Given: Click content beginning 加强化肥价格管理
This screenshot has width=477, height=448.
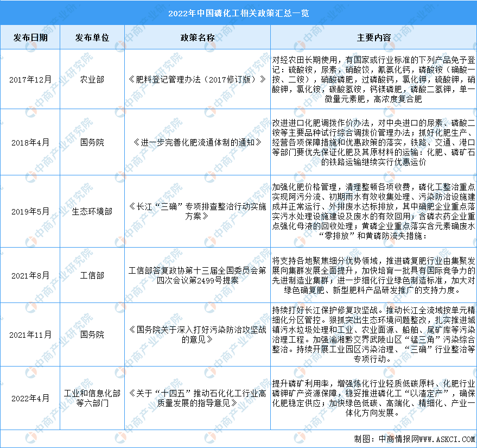Looking at the screenshot, I should 373,211.
